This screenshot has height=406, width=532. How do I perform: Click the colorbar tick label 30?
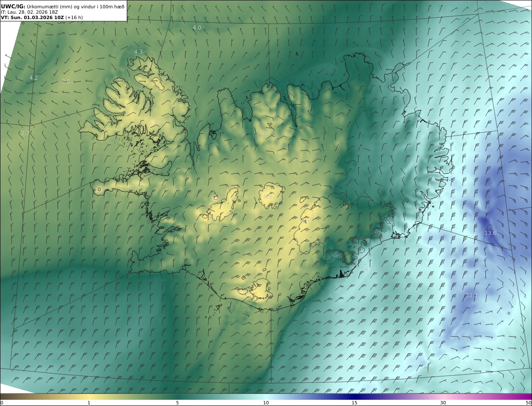[443, 403]
